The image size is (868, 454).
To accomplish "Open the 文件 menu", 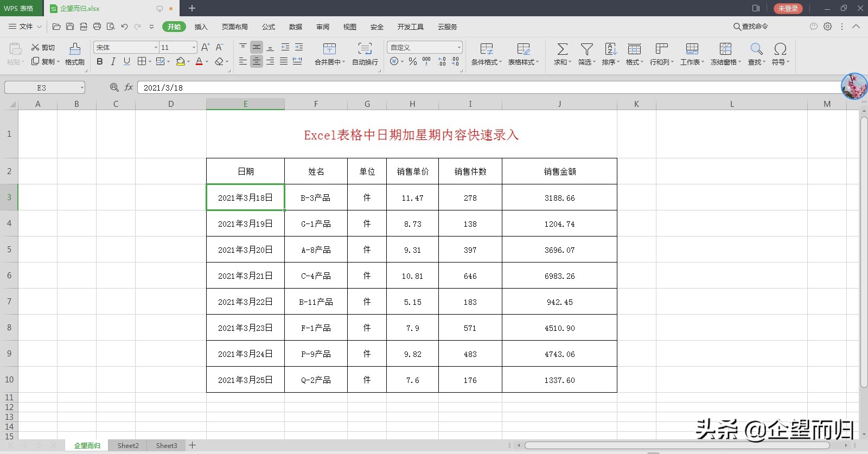I will pyautogui.click(x=25, y=27).
